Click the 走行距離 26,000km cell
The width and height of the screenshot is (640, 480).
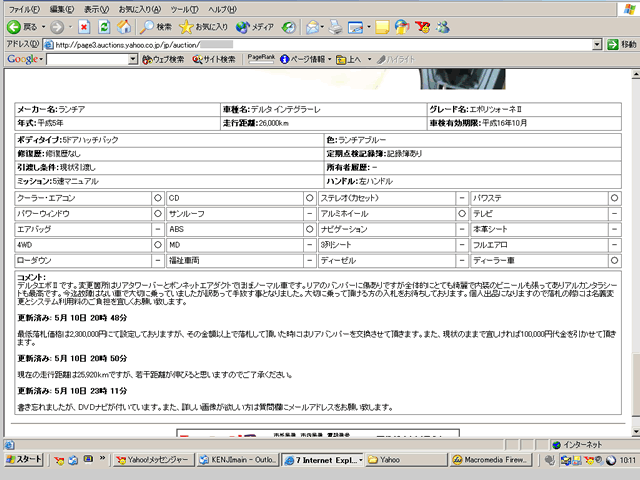coord(323,123)
